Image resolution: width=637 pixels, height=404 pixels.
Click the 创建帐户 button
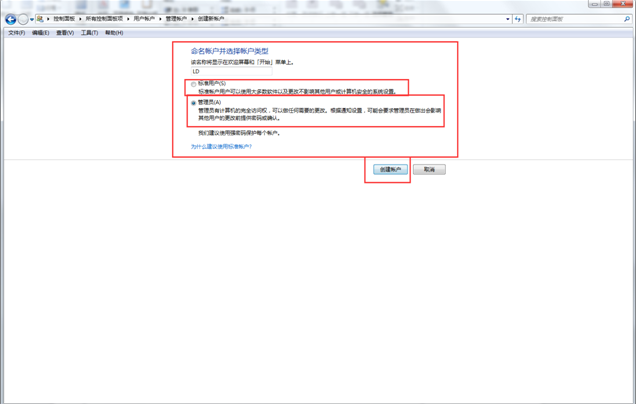pos(390,169)
